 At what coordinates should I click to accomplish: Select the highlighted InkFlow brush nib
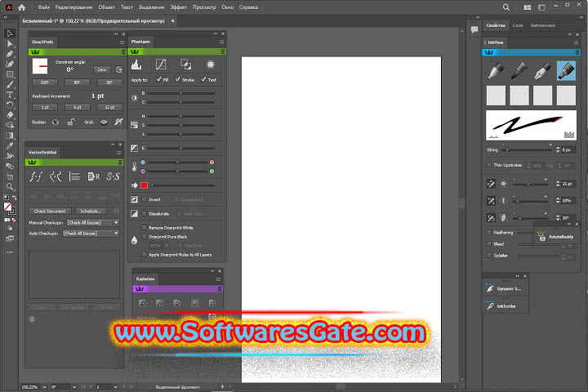click(x=566, y=70)
